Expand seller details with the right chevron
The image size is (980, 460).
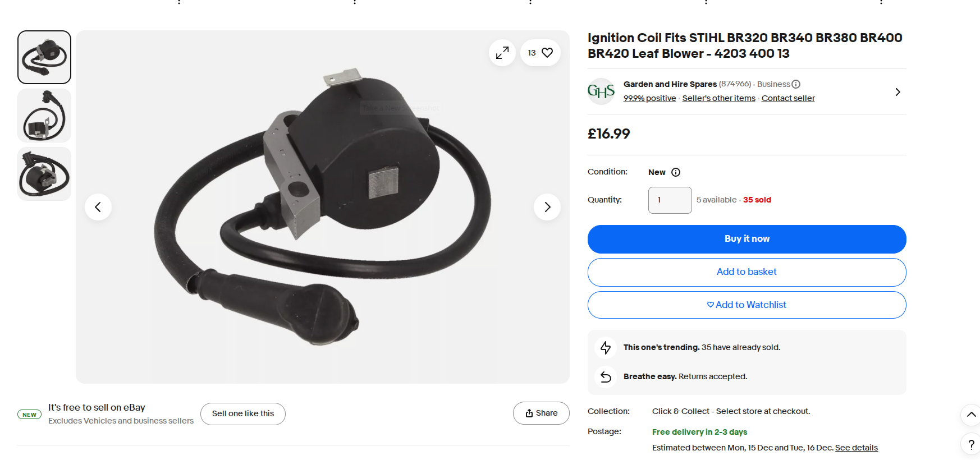click(x=897, y=92)
